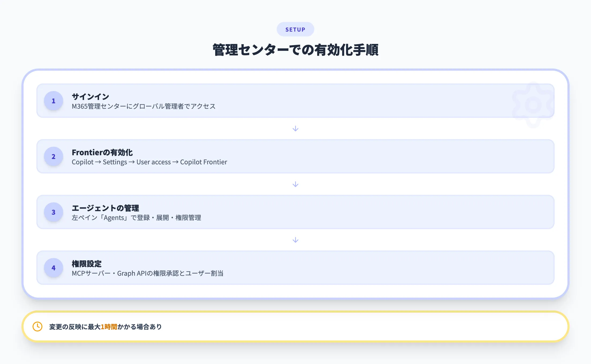Click the yellow notice banner at the bottom
The height and width of the screenshot is (364, 591).
[295, 327]
